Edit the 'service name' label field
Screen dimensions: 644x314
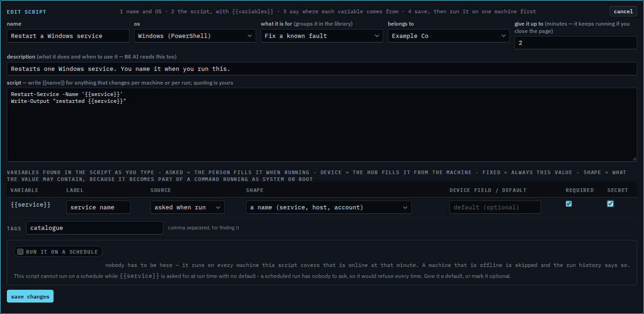pyautogui.click(x=98, y=207)
